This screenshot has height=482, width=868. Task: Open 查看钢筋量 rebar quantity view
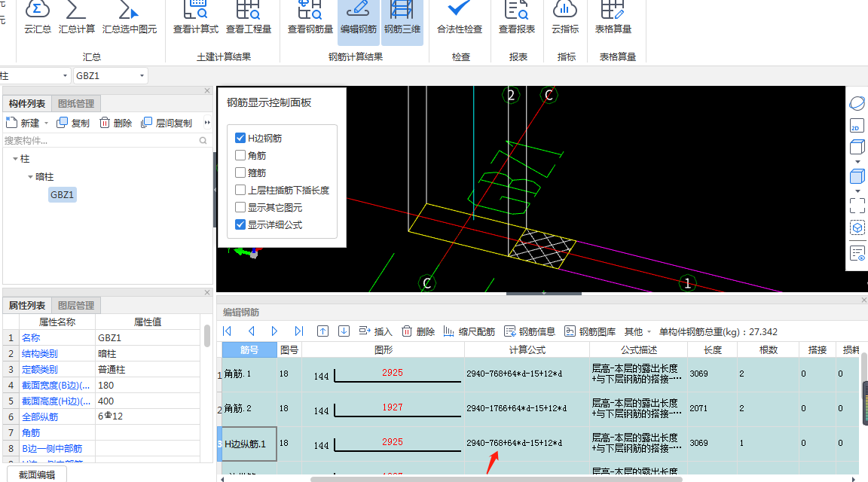coord(310,18)
